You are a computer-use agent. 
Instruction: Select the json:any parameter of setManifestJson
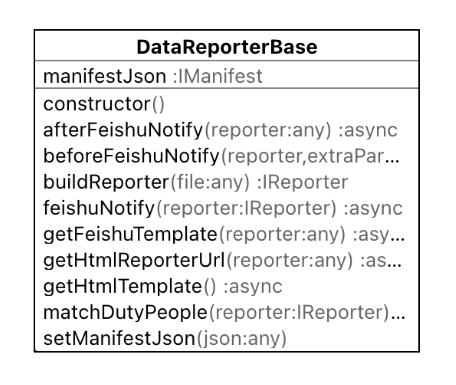[242, 339]
